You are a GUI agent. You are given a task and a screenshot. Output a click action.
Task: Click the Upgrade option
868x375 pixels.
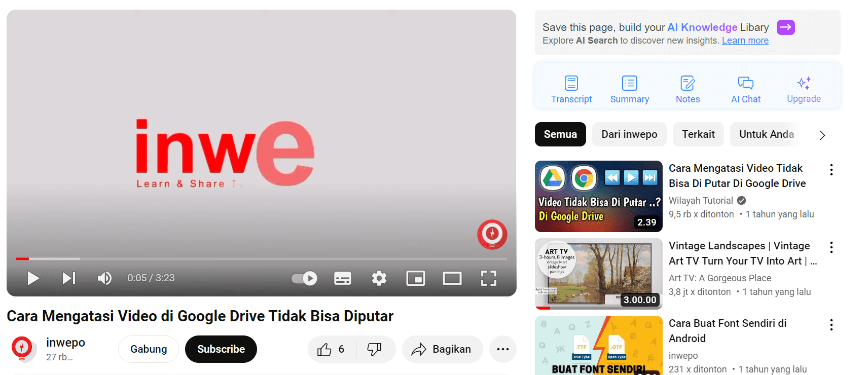click(804, 90)
